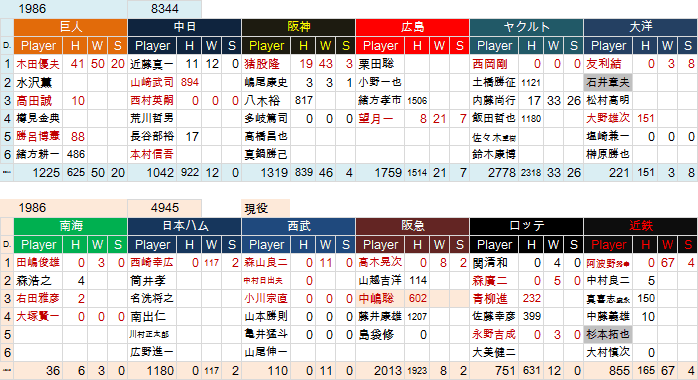The width and height of the screenshot is (698, 380).
Task: Click player 大塚賢一 cell
Action: 38,317
